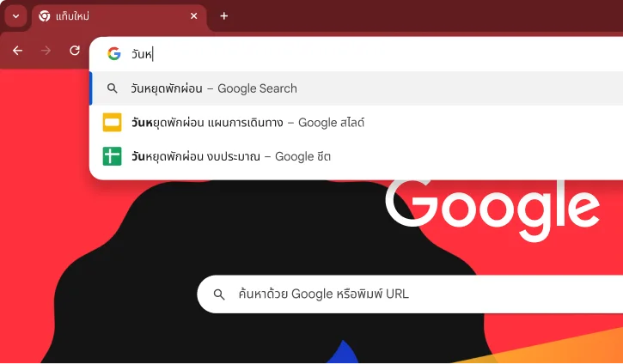This screenshot has height=364, width=623.
Task: Reload the current page
Action: [75, 51]
